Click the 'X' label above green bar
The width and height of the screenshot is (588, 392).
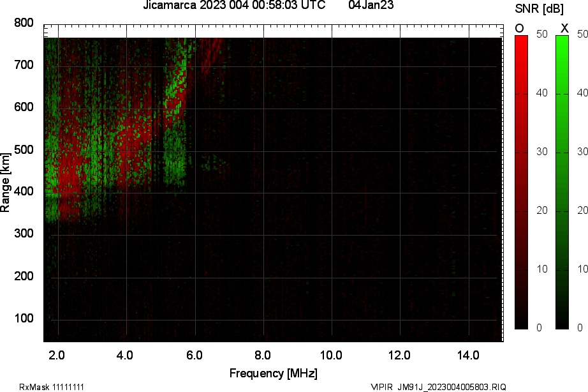click(564, 28)
